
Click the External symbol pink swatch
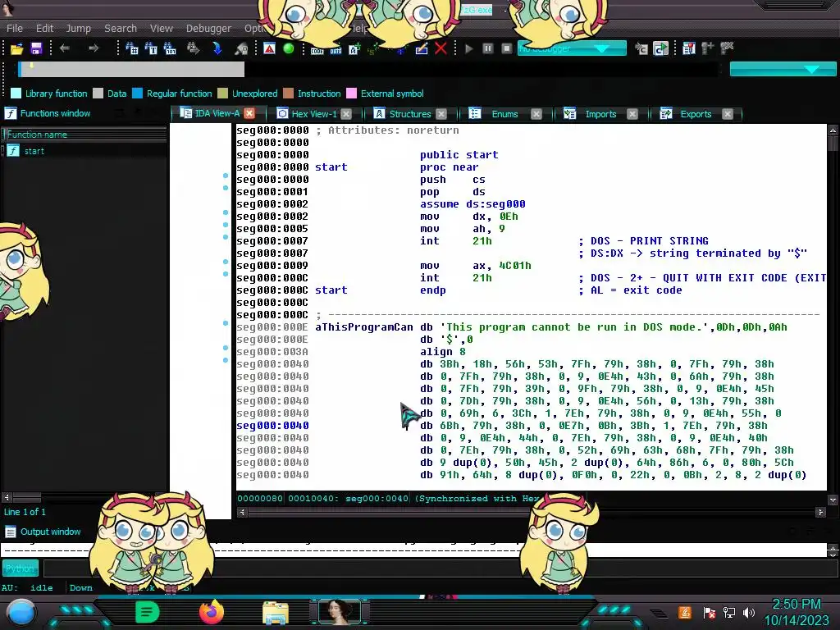[x=351, y=94]
